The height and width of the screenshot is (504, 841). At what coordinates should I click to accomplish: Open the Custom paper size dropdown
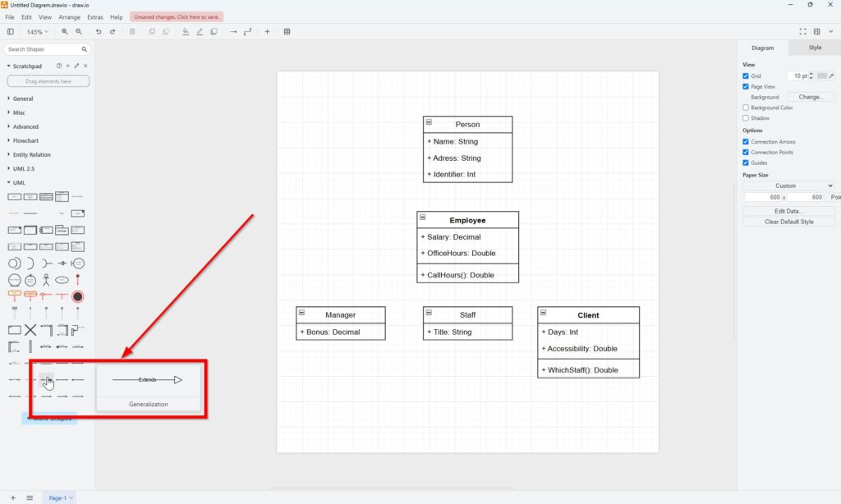[788, 186]
